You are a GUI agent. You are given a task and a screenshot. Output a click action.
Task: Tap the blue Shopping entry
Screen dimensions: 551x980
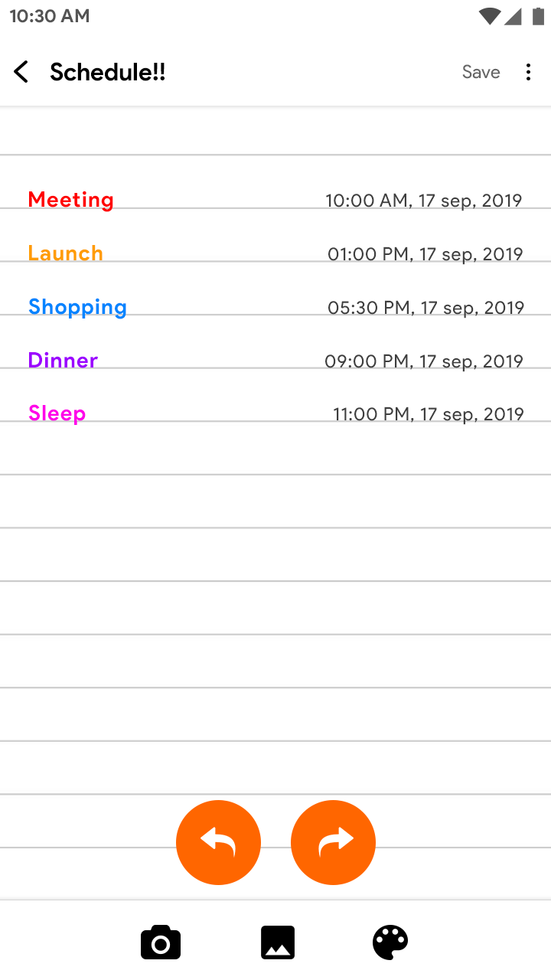77,307
